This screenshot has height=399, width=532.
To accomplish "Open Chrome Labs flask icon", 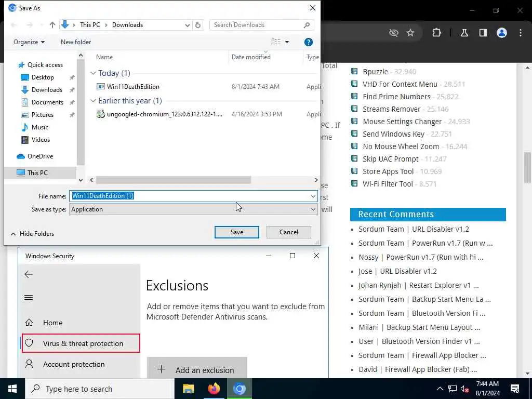I will [x=464, y=33].
